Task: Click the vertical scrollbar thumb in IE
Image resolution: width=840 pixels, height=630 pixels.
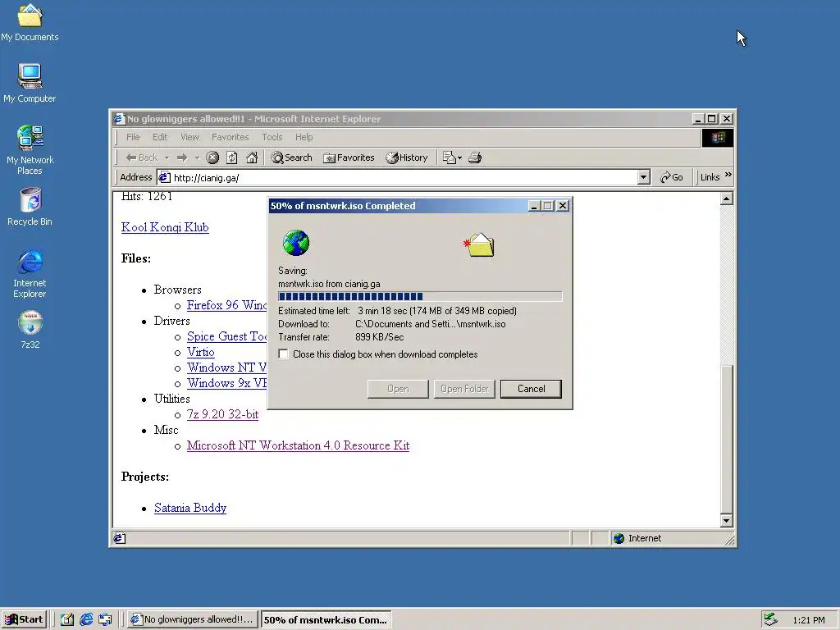Action: click(727, 439)
